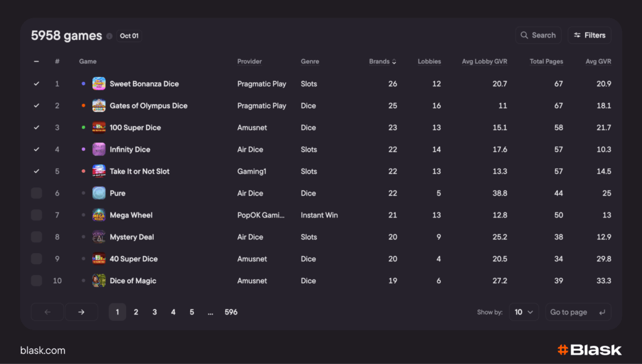
Task: Open the Filters button
Action: pyautogui.click(x=589, y=36)
